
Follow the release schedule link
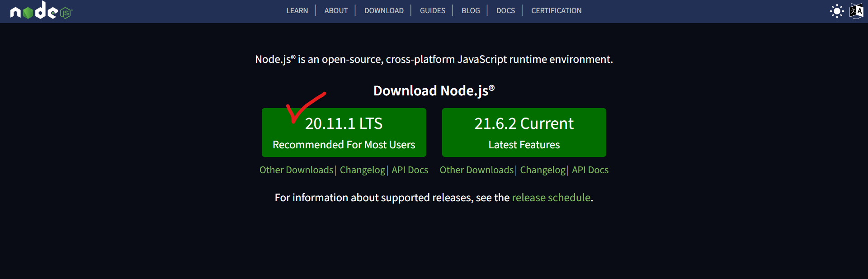click(551, 198)
